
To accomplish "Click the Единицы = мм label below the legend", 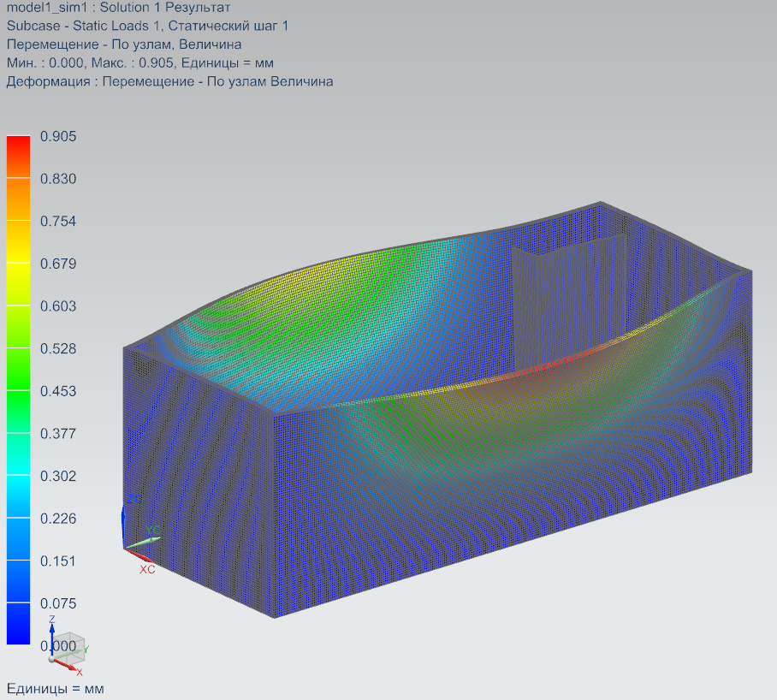I will coord(55,689).
